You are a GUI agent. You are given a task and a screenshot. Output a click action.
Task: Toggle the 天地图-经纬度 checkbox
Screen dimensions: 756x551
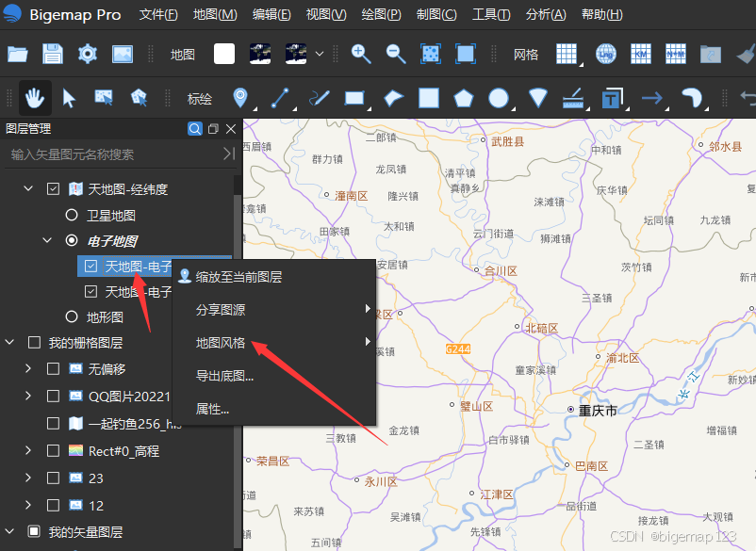(x=53, y=188)
